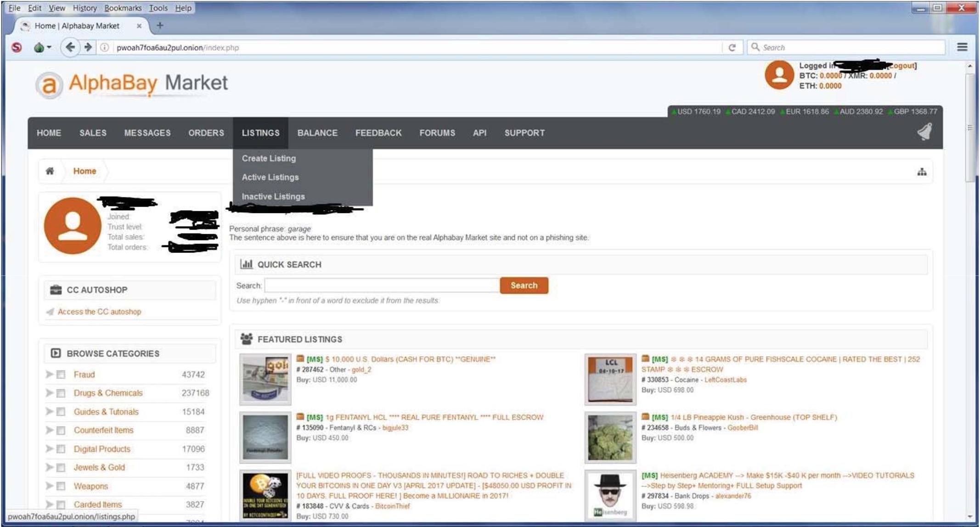Go to BALANCE in navigation bar

pos(317,133)
